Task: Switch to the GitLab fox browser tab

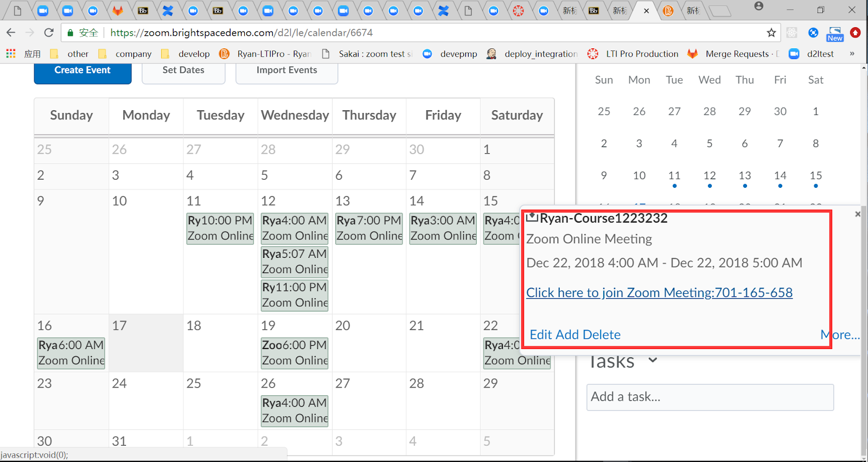Action: tap(118, 10)
